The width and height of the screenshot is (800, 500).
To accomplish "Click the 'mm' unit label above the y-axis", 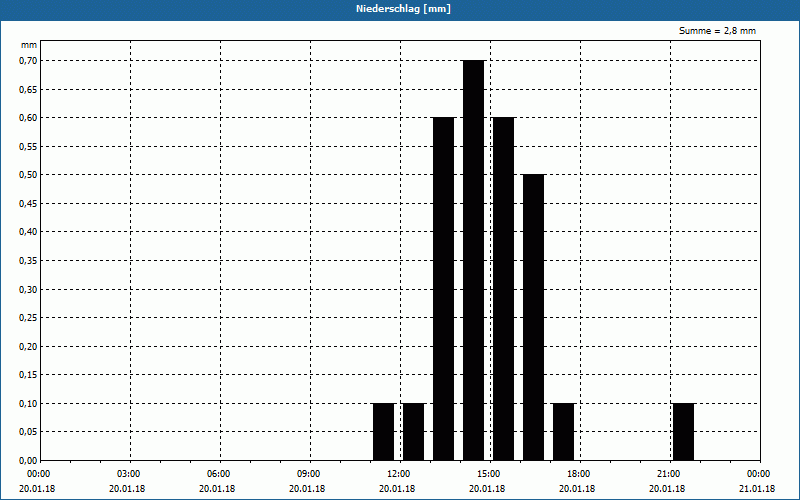I will pos(29,45).
